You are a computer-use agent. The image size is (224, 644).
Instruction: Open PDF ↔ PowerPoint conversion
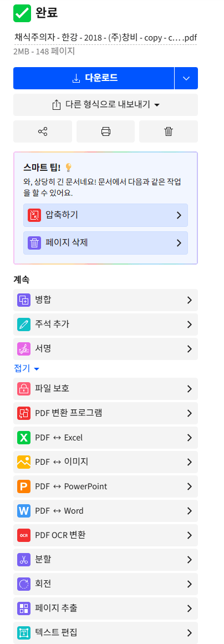[105, 486]
